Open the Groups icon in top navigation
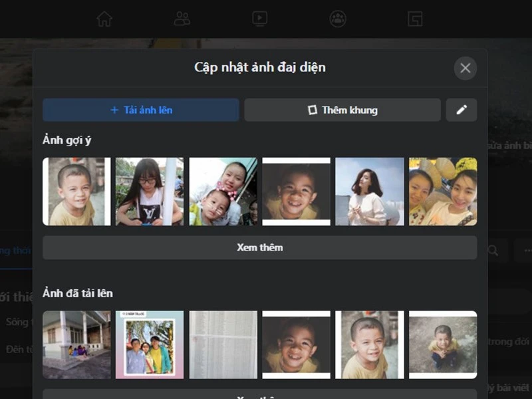This screenshot has height=399, width=532. (x=336, y=19)
